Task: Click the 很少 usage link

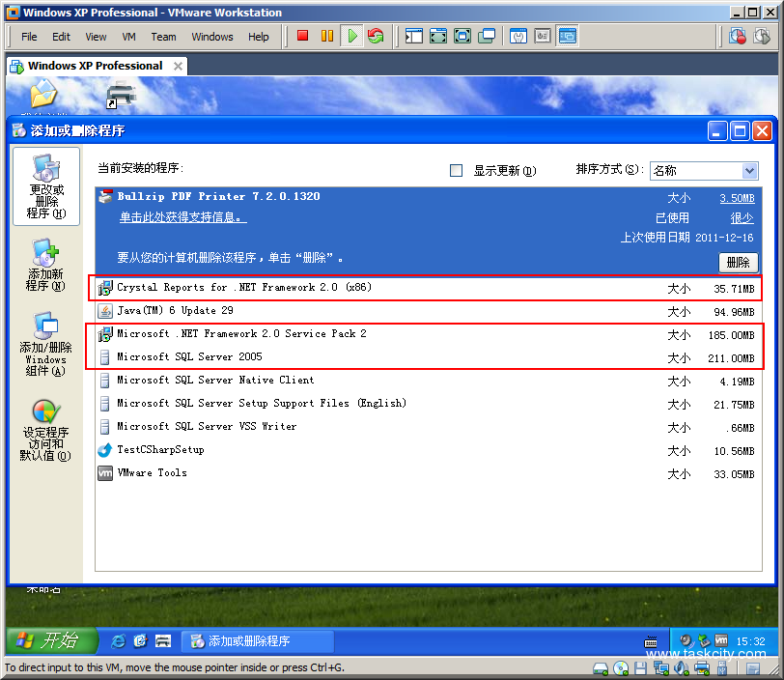Action: click(742, 218)
